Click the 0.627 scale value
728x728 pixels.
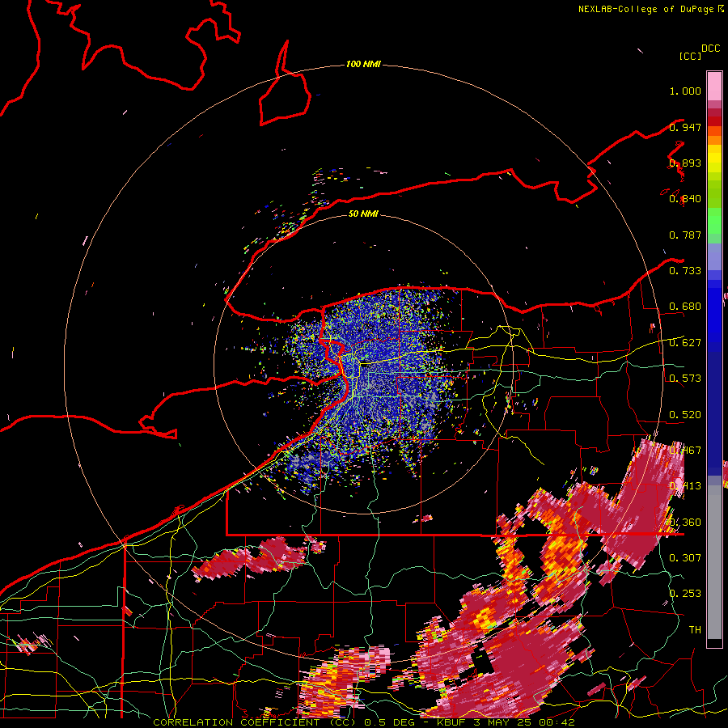pos(685,343)
